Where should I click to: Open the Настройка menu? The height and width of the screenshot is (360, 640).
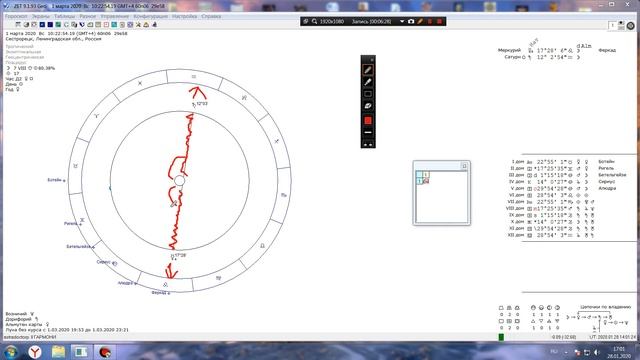point(184,16)
